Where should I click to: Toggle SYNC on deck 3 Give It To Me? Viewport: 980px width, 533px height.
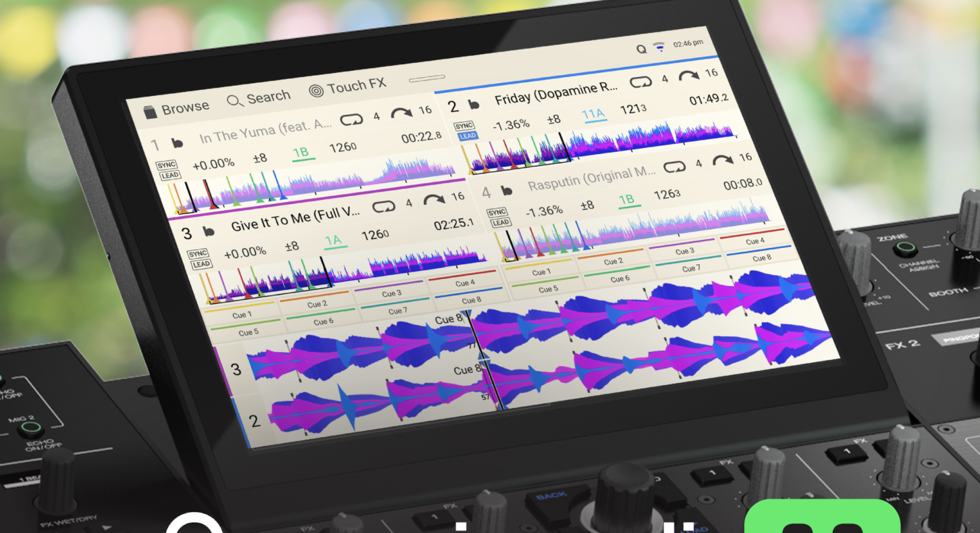(x=198, y=254)
